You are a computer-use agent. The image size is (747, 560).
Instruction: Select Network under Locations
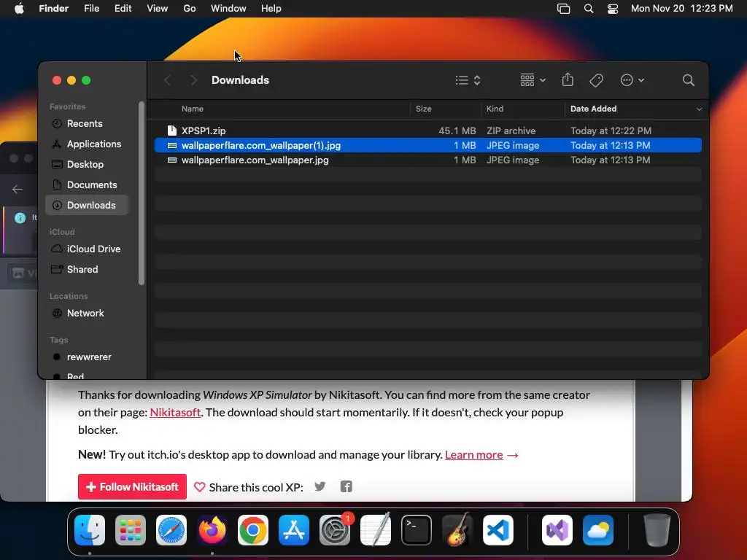point(88,314)
